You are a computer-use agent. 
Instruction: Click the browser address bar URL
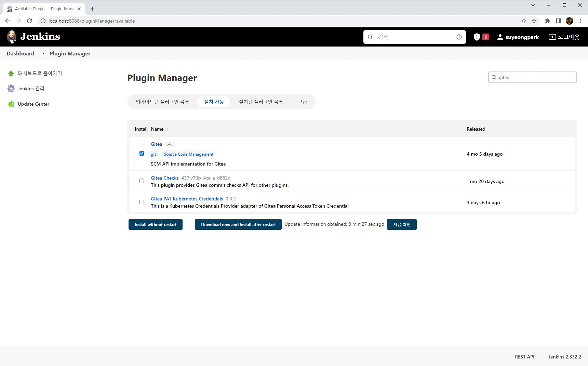pos(92,21)
